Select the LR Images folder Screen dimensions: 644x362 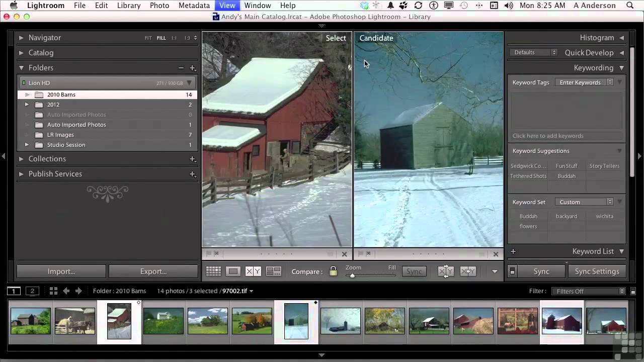60,135
